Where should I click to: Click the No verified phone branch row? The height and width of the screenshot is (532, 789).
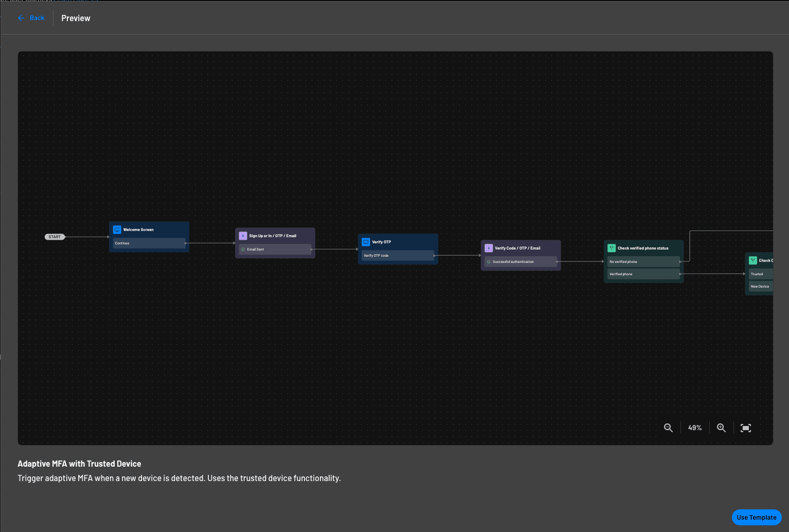(643, 261)
